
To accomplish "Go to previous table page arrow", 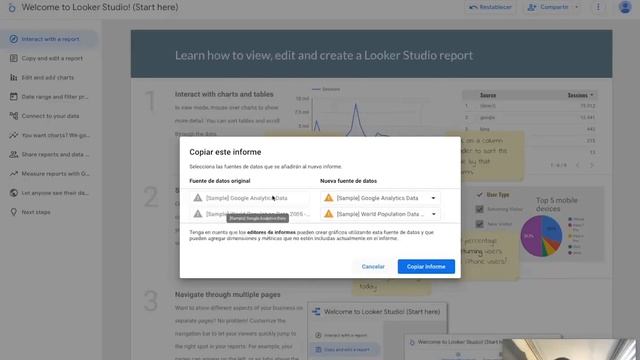I will click(578, 165).
